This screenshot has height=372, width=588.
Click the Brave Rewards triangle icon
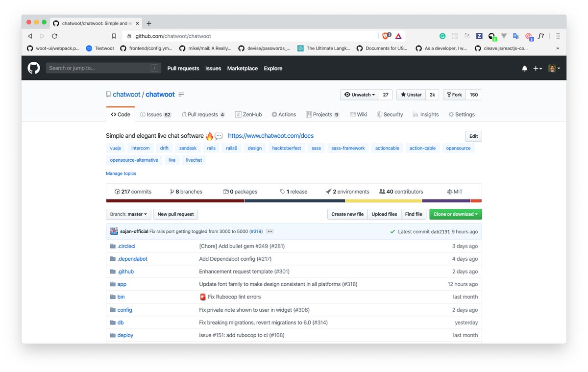398,36
